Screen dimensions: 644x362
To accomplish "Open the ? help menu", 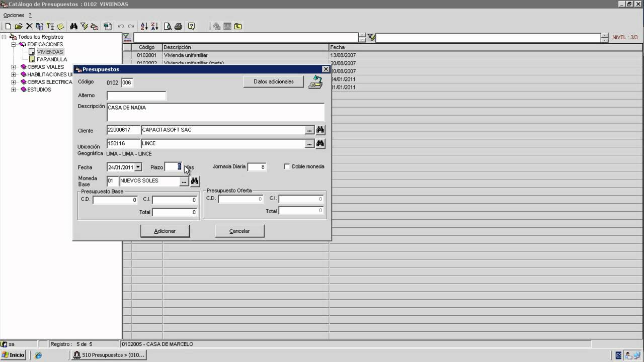I will (x=30, y=15).
